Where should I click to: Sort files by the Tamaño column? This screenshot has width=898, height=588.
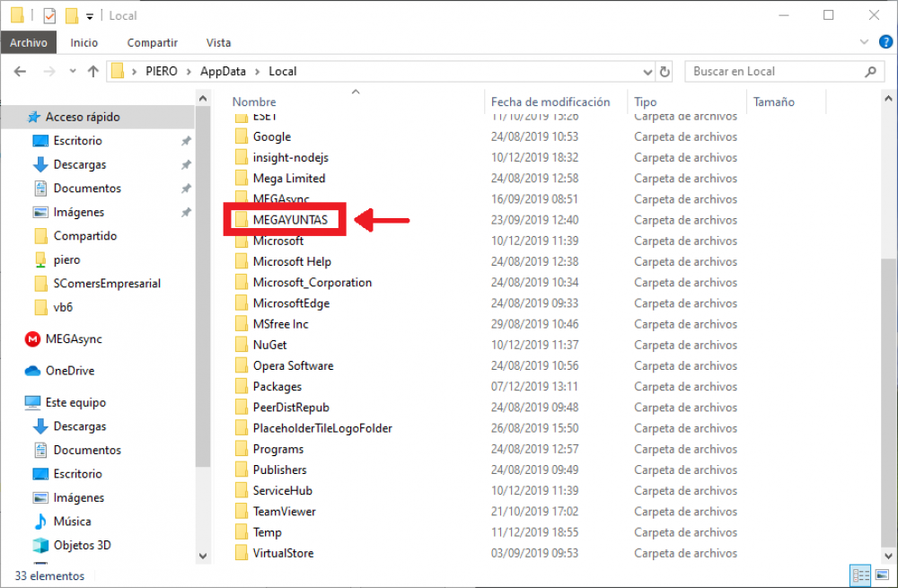coord(774,102)
